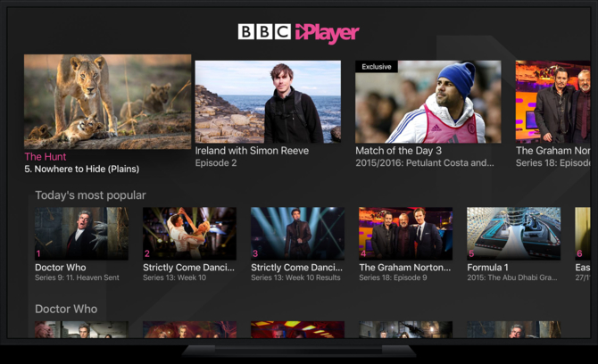The width and height of the screenshot is (598, 364).
Task: Open first thumbnail in Doctor Who row
Action: 81,330
